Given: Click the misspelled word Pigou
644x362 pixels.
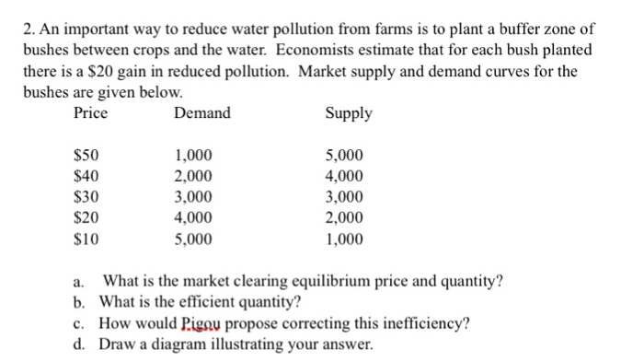Looking at the screenshot, I should tap(201, 323).
